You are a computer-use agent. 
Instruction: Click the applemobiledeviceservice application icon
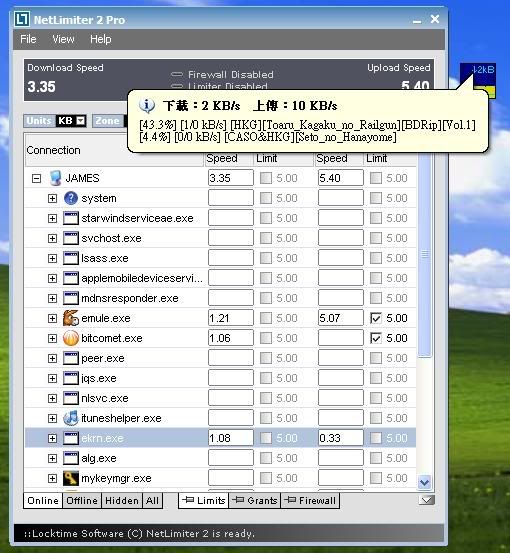coord(71,278)
